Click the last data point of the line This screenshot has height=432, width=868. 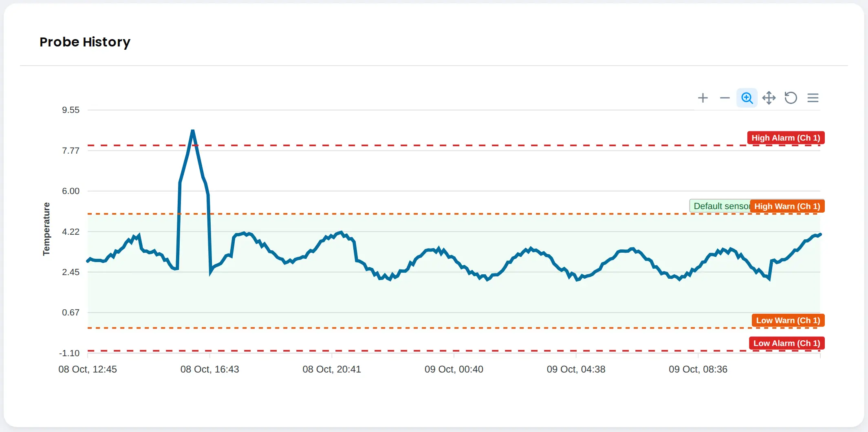pyautogui.click(x=820, y=234)
